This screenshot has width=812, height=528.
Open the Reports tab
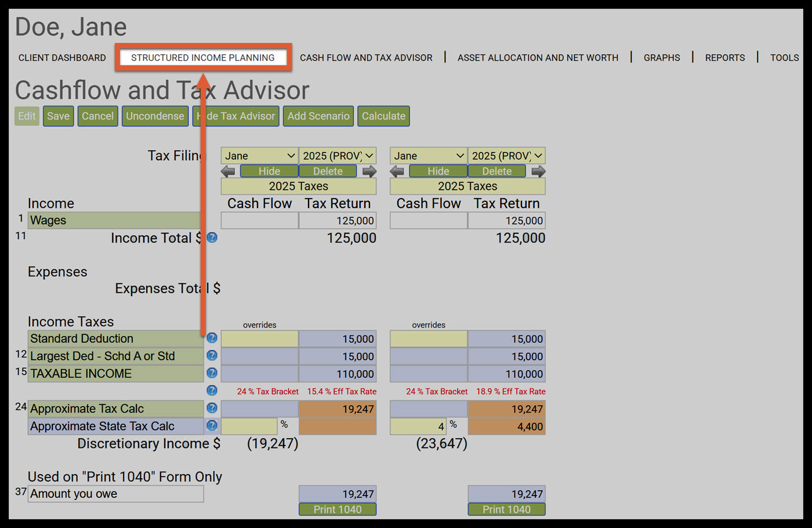[x=725, y=57]
